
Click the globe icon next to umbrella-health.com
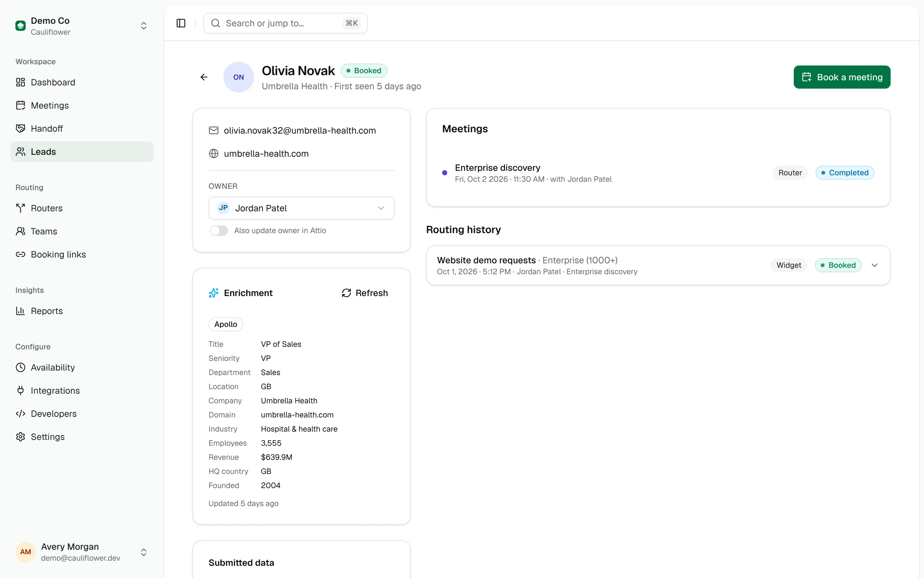pyautogui.click(x=213, y=154)
